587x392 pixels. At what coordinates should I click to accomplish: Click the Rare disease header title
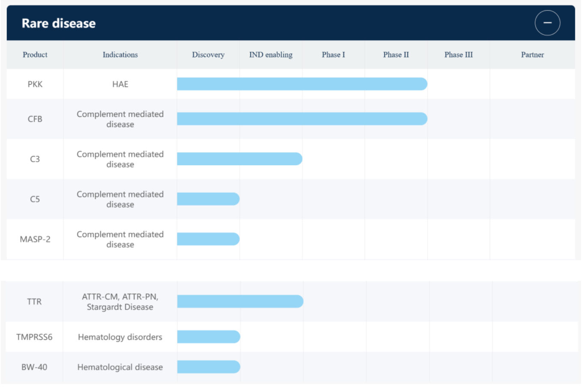click(59, 24)
